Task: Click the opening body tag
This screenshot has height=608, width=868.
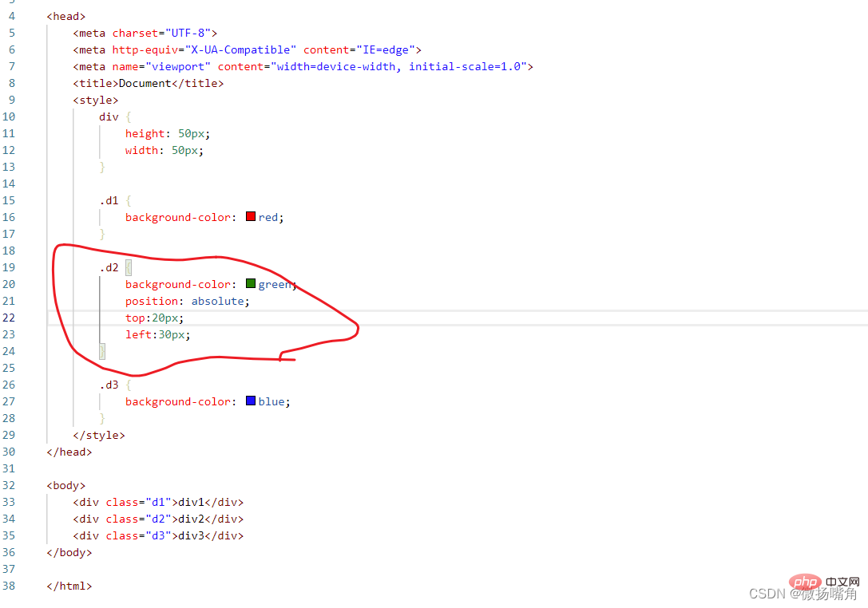Action: 66,485
